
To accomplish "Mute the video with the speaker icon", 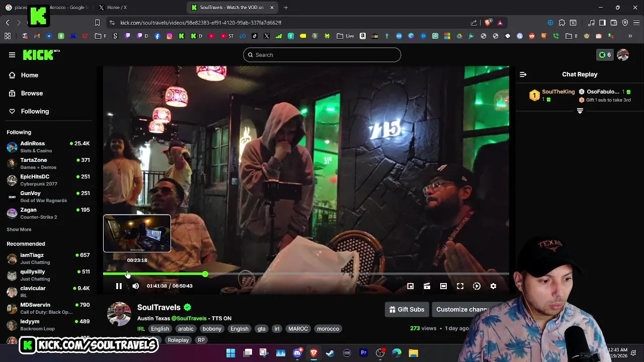I will [x=136, y=286].
